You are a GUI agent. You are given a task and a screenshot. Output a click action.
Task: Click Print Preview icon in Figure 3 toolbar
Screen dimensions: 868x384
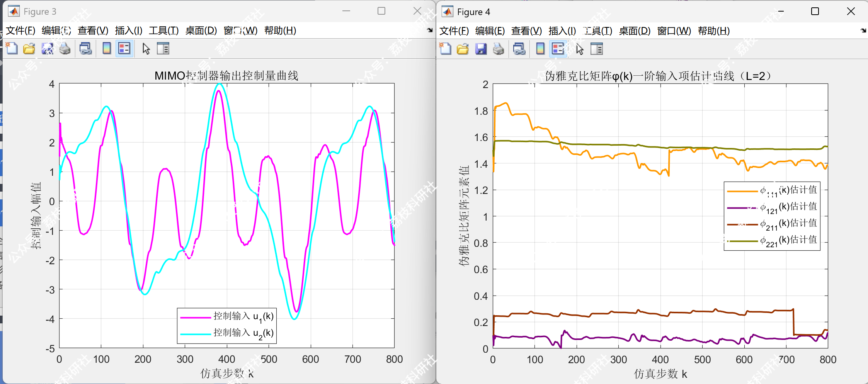(x=85, y=49)
